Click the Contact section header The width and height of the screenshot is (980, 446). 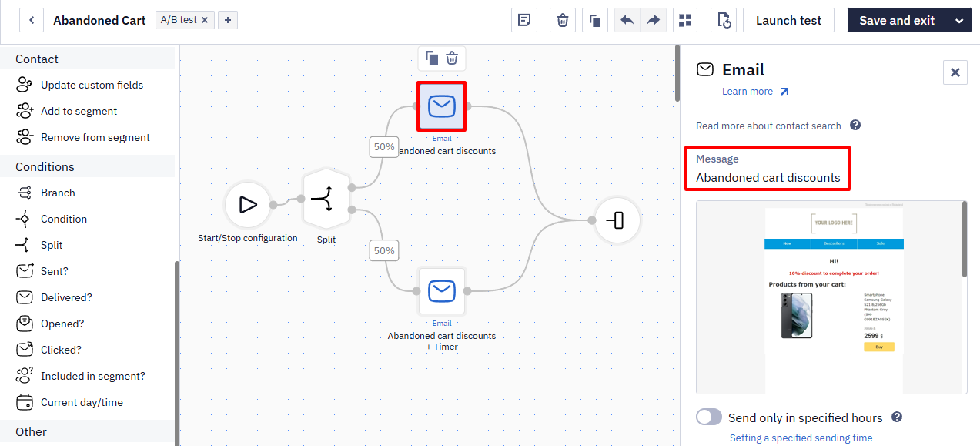coord(88,59)
